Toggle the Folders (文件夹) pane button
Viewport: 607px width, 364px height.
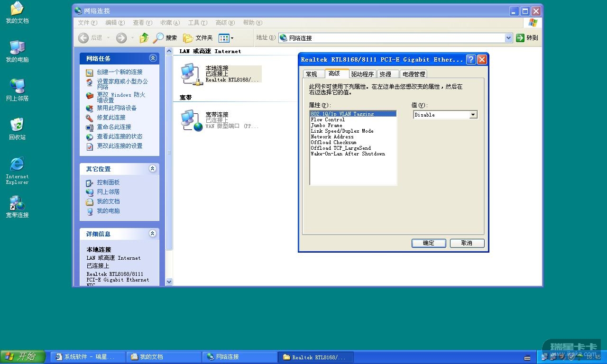click(198, 38)
